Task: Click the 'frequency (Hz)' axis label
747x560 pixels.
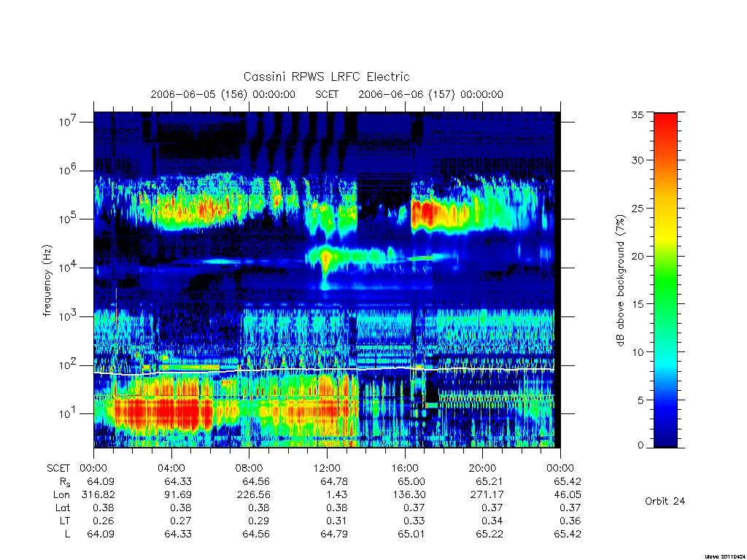Action: point(47,281)
